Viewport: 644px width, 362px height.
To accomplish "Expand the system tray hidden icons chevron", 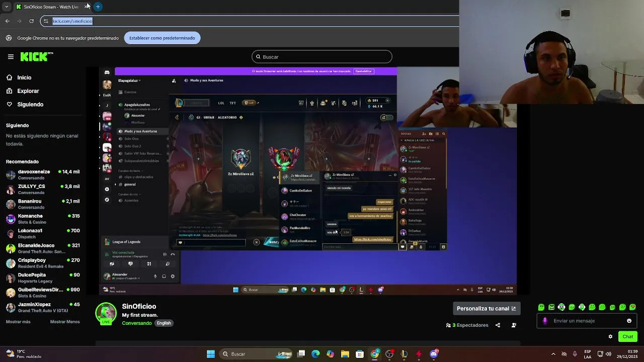I will point(553,354).
